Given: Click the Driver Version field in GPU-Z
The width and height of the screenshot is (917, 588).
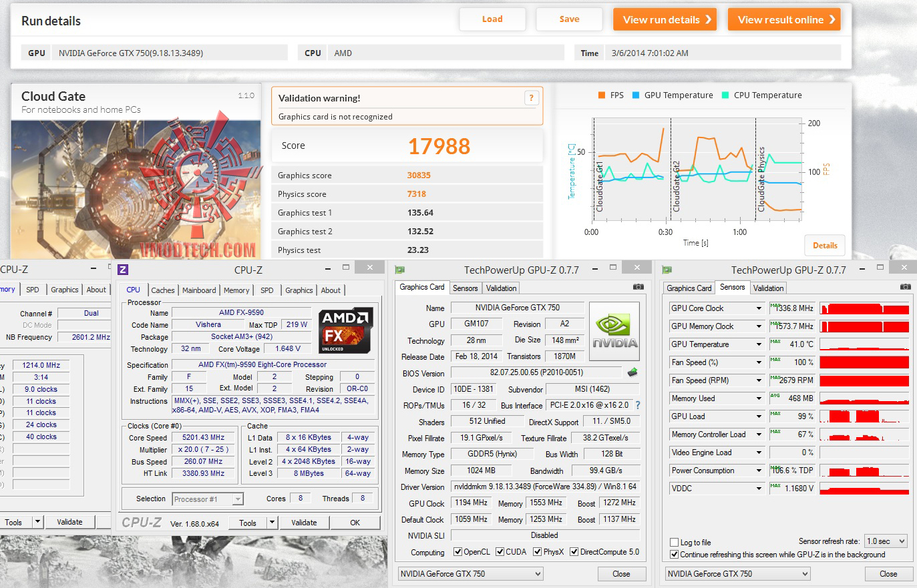Looking at the screenshot, I should [x=545, y=487].
